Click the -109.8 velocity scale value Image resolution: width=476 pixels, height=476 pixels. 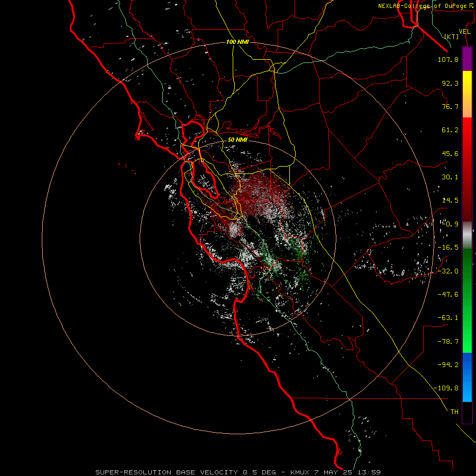tap(446, 388)
